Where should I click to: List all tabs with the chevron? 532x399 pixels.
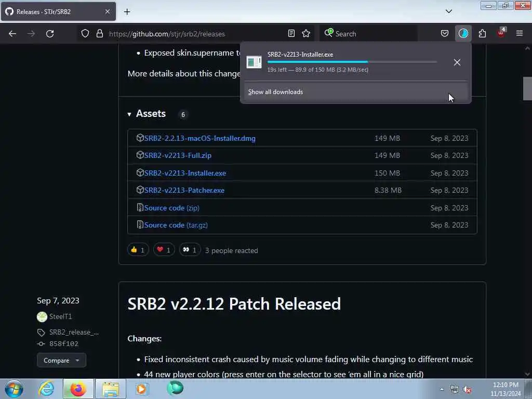(x=448, y=11)
